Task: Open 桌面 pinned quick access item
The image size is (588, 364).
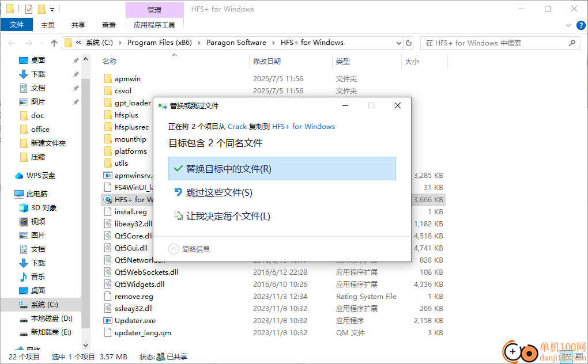Action: coord(38,60)
